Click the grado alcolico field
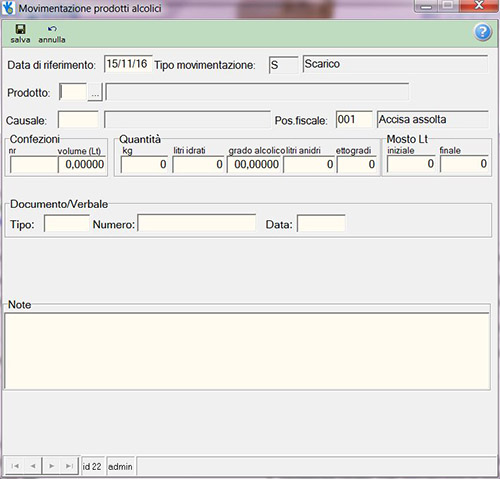Image resolution: width=500 pixels, height=479 pixels. [x=254, y=164]
